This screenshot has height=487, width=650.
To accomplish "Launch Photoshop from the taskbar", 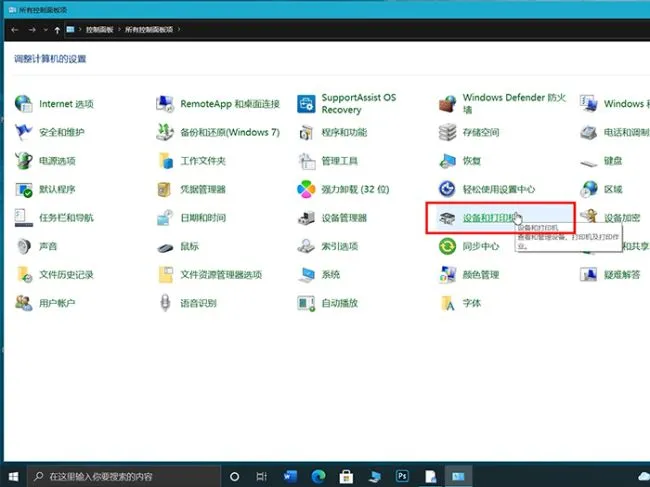I will (402, 477).
